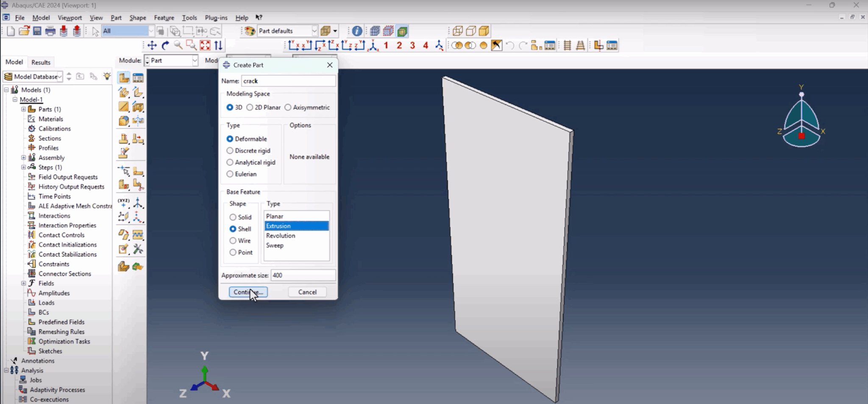Viewport: 868px width, 404px height.
Task: Open the Tools menu
Action: pyautogui.click(x=189, y=17)
